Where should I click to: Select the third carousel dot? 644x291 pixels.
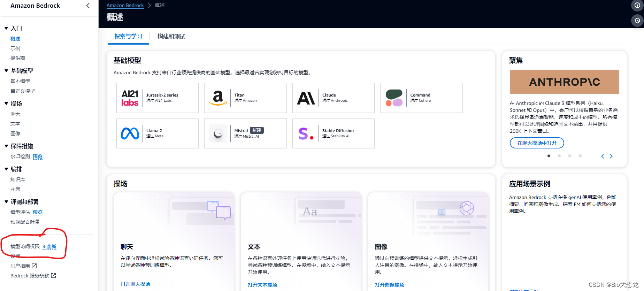pos(570,156)
